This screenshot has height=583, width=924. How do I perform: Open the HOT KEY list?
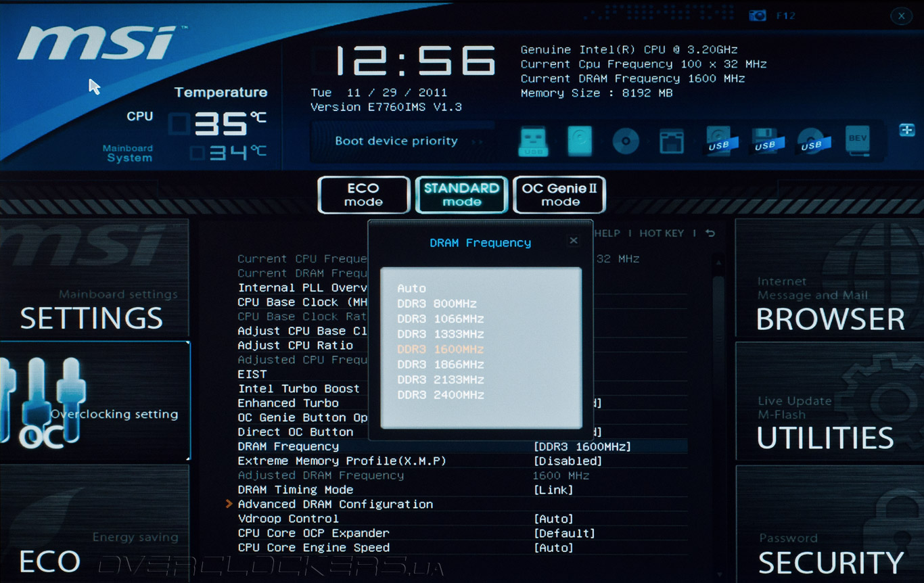662,233
